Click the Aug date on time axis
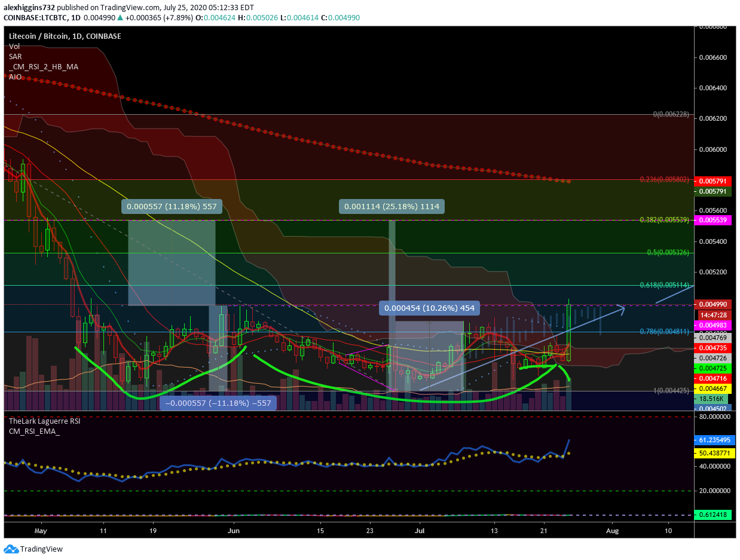 pyautogui.click(x=611, y=530)
